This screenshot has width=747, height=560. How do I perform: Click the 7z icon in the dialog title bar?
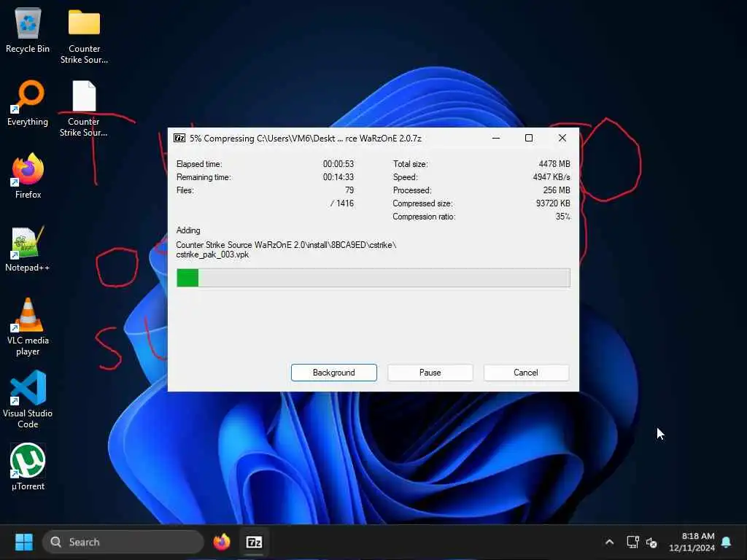tap(179, 138)
